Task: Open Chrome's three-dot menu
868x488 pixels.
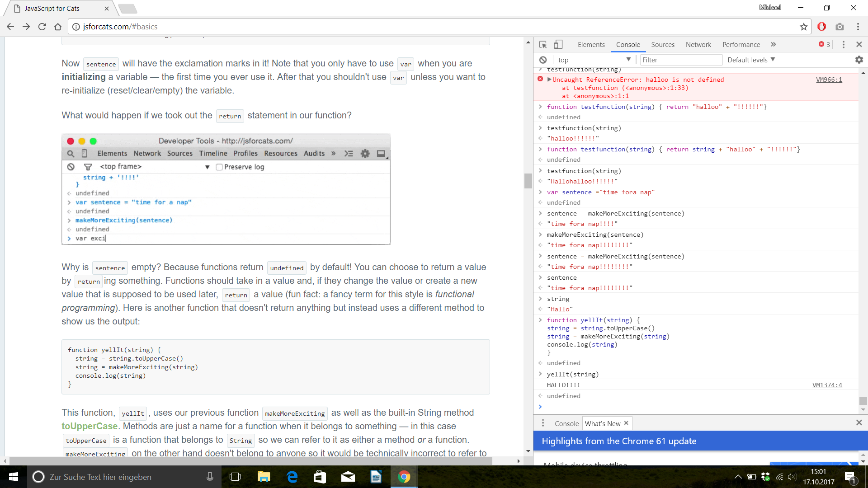Action: 858,27
